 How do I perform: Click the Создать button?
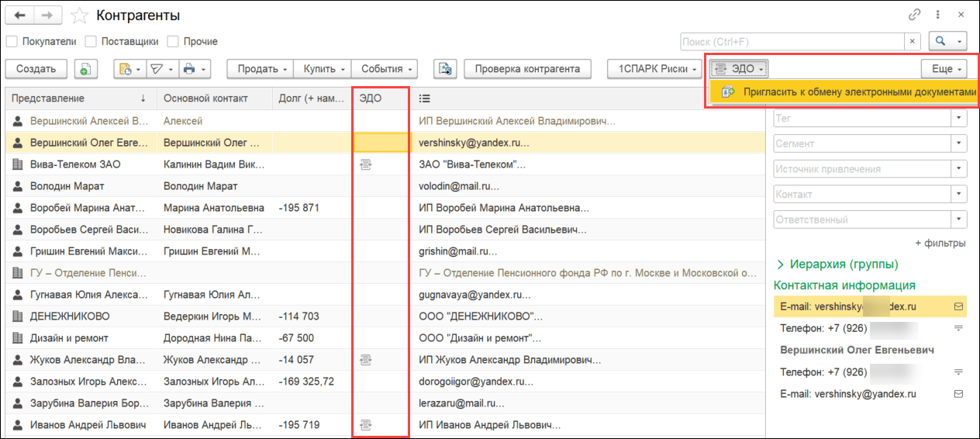coord(36,69)
